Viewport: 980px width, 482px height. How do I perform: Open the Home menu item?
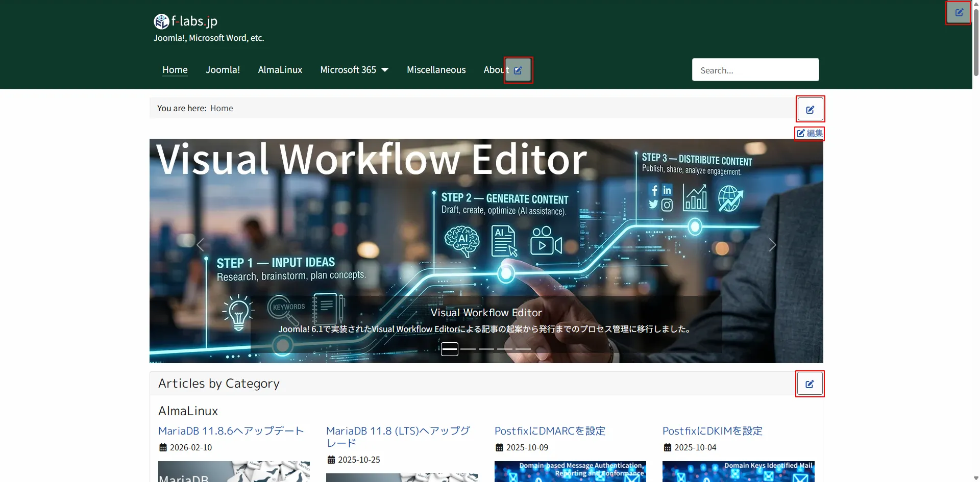175,70
